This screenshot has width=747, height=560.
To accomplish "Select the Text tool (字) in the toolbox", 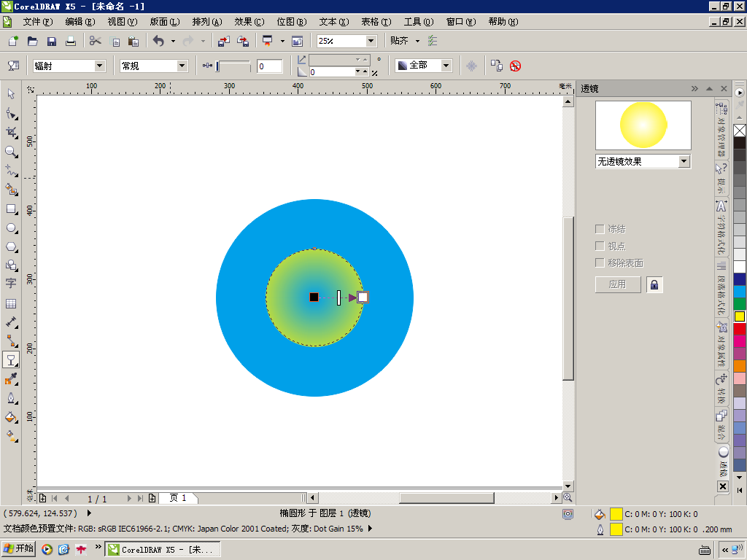I will pos(11,284).
